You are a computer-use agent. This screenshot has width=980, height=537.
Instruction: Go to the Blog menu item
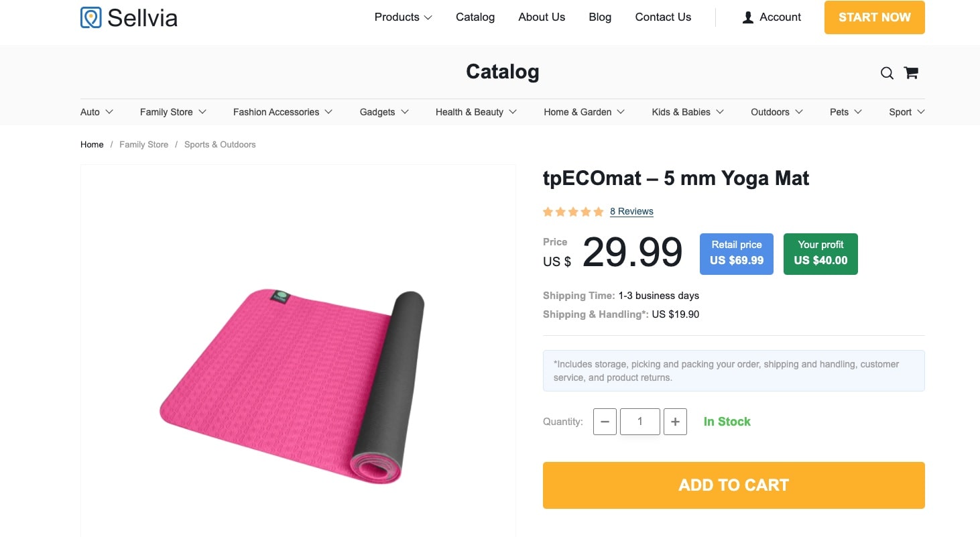click(x=600, y=17)
